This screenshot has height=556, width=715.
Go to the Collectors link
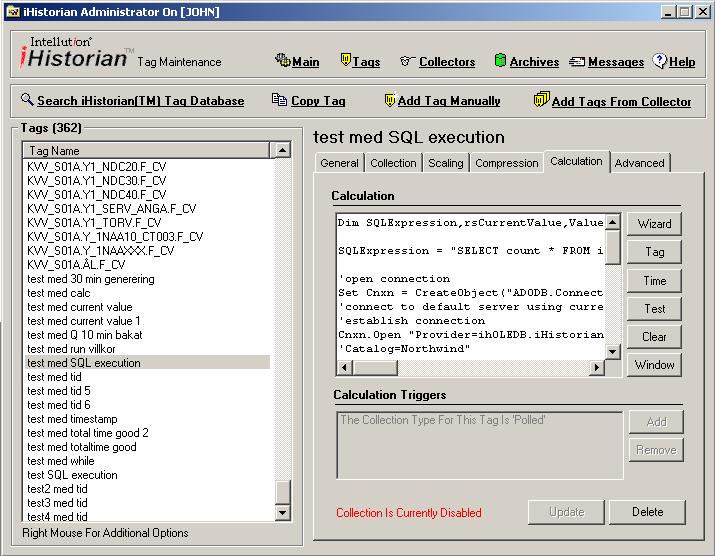(x=447, y=62)
